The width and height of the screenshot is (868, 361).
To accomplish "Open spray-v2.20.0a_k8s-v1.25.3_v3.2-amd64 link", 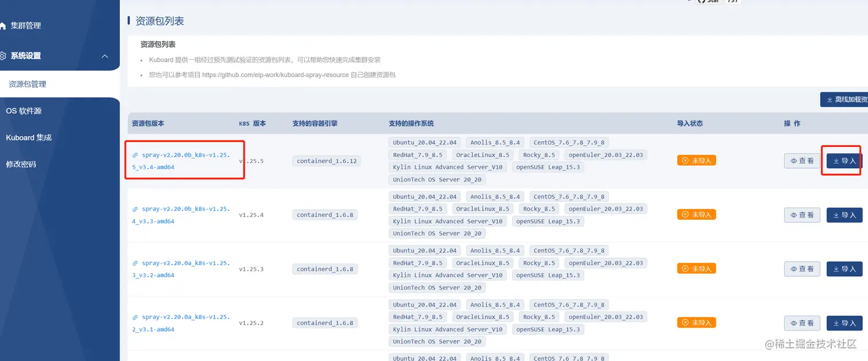I will pos(181,269).
